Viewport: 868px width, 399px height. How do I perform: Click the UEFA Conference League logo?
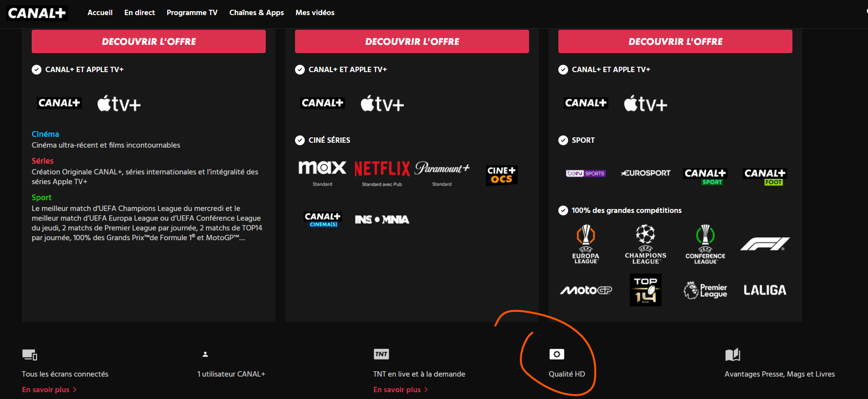[x=705, y=244]
